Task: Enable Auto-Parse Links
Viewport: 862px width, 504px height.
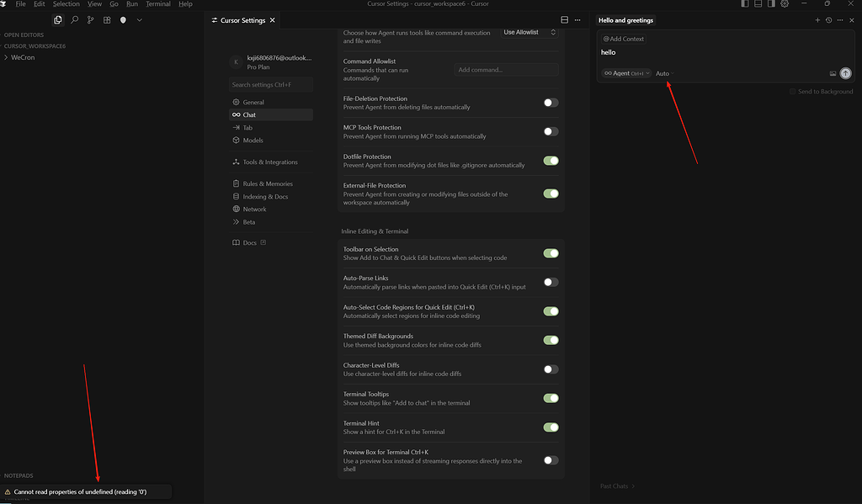Action: [x=551, y=282]
